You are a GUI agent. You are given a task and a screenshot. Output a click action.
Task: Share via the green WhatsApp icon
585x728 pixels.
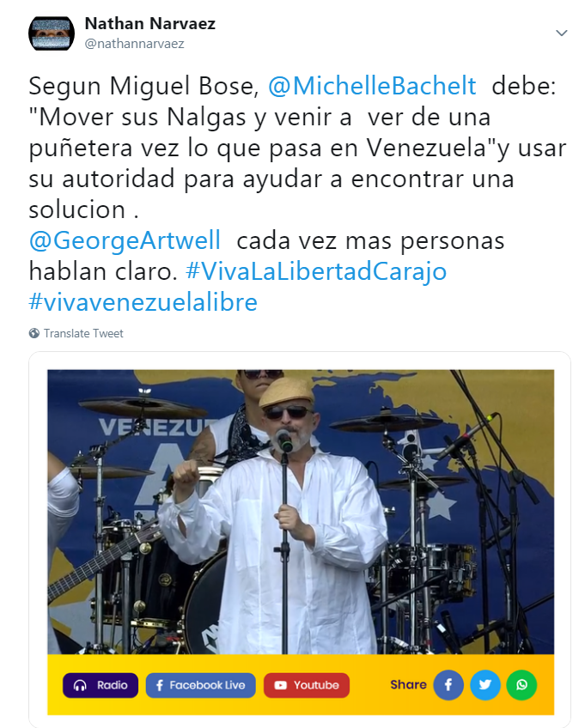coord(521,685)
